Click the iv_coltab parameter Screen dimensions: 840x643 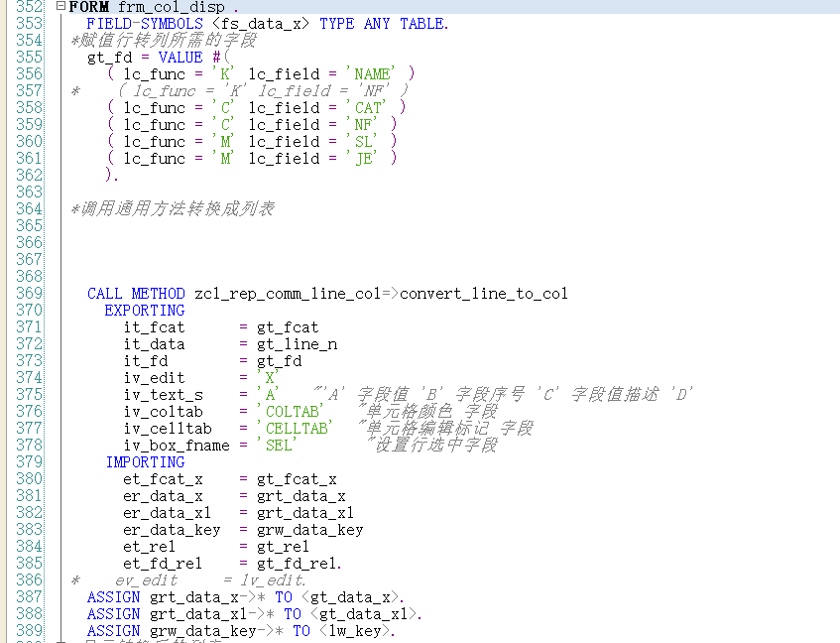coord(163,412)
